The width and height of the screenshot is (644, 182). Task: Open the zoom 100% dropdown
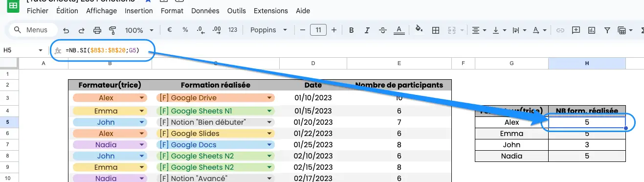pyautogui.click(x=139, y=30)
